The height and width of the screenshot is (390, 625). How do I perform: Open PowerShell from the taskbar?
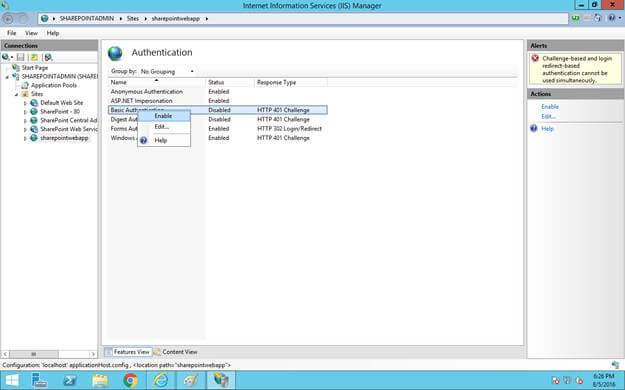click(70, 380)
